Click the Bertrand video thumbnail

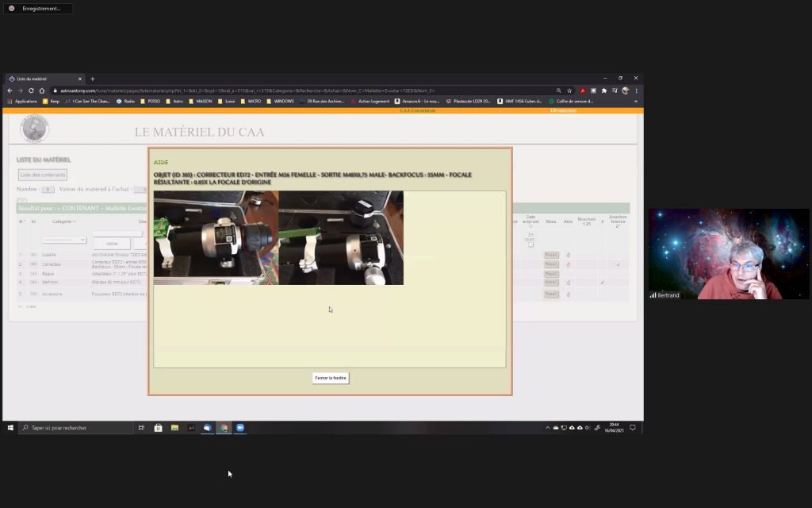pyautogui.click(x=729, y=254)
